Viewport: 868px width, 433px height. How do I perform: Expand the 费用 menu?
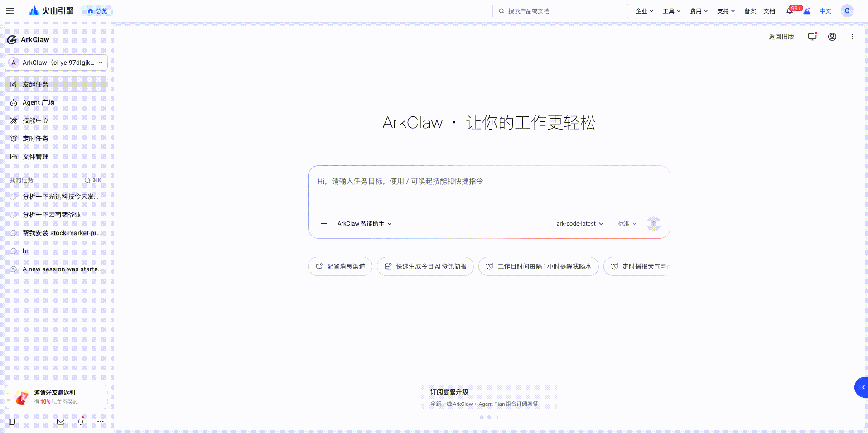coord(699,11)
